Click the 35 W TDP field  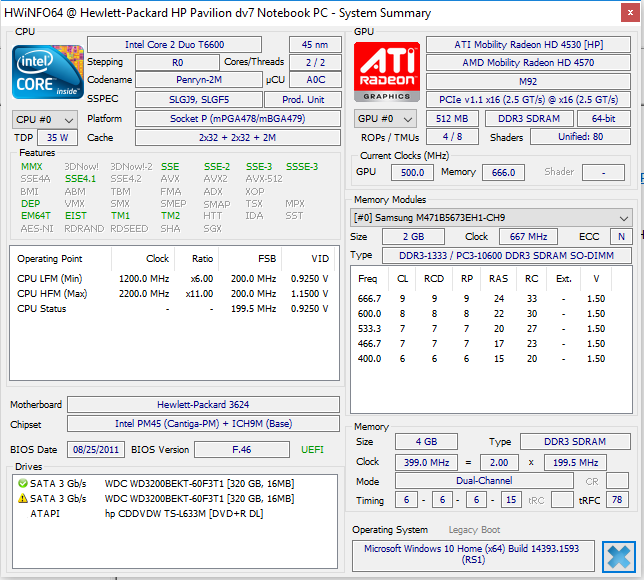coord(58,138)
